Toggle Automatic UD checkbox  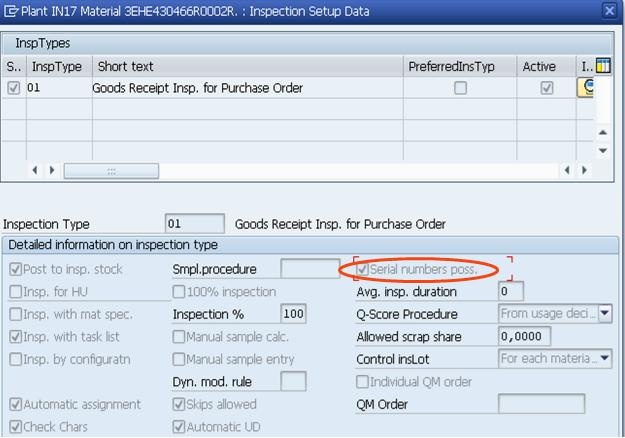(179, 427)
